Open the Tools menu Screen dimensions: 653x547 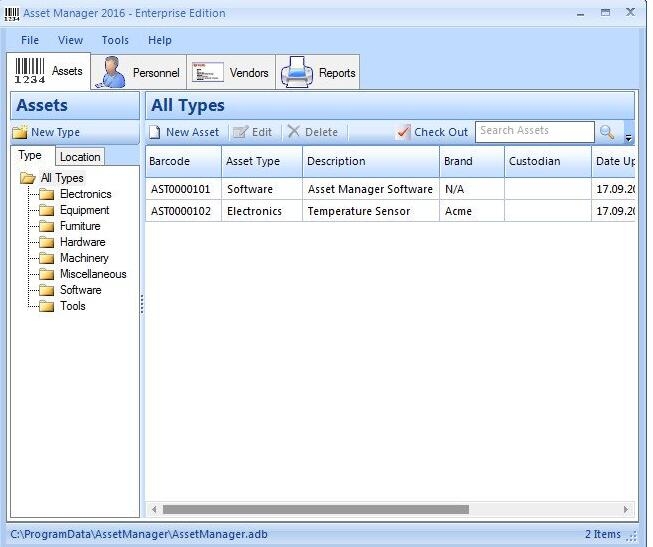tap(115, 40)
